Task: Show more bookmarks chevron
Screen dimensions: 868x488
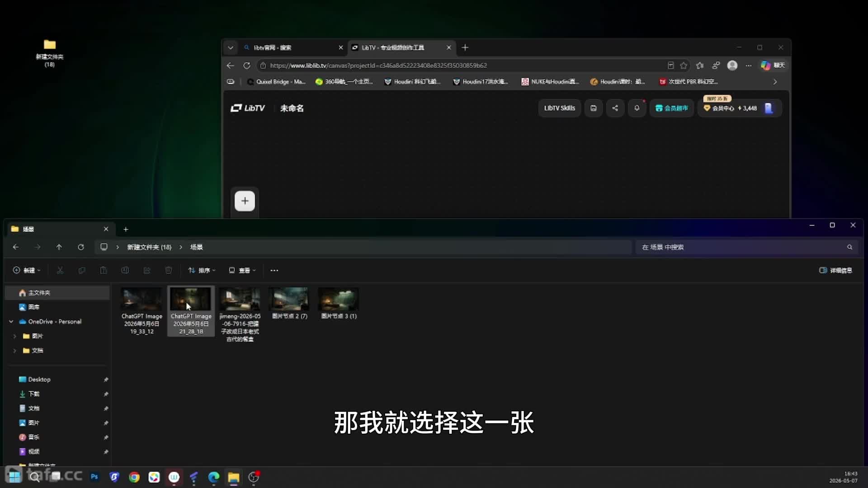Action: pos(775,82)
